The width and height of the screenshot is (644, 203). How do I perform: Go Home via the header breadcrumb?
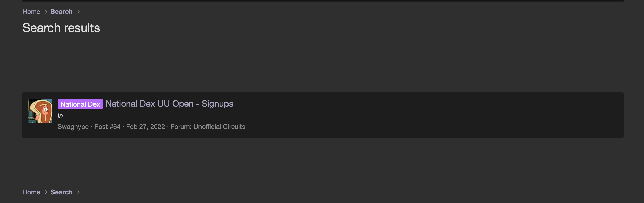click(x=31, y=12)
